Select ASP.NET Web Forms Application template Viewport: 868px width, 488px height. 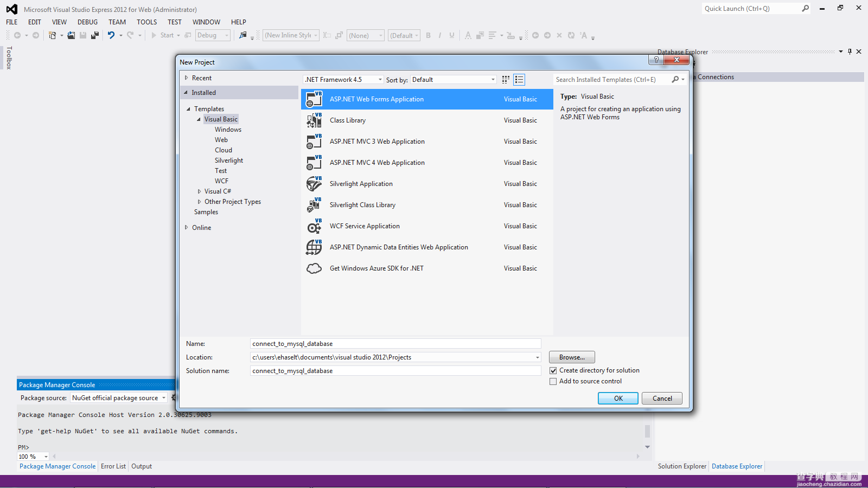[x=427, y=99]
